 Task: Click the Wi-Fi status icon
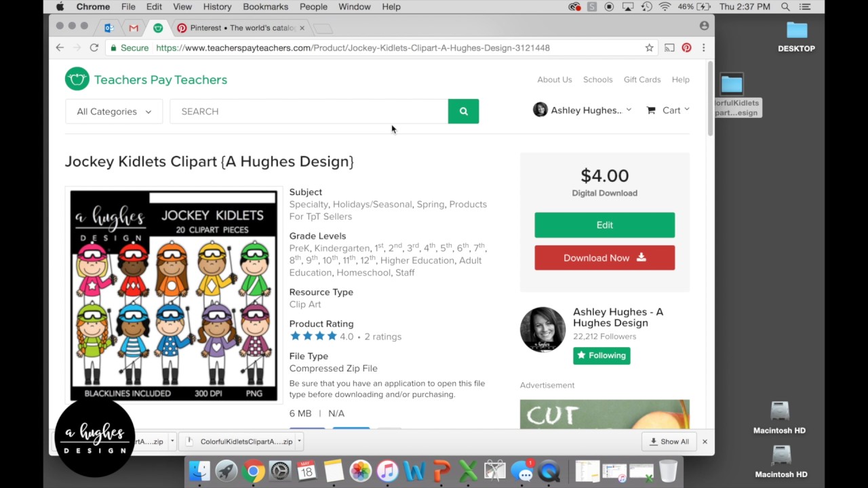665,7
